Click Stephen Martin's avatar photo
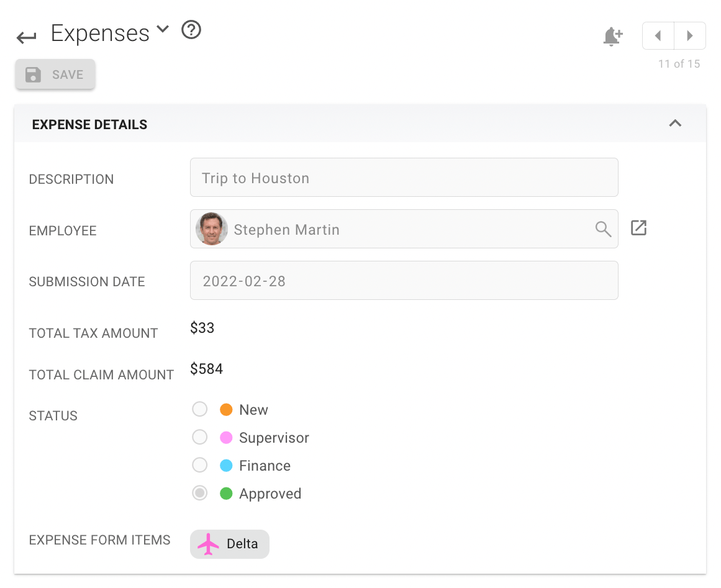This screenshot has height=588, width=721. point(211,229)
